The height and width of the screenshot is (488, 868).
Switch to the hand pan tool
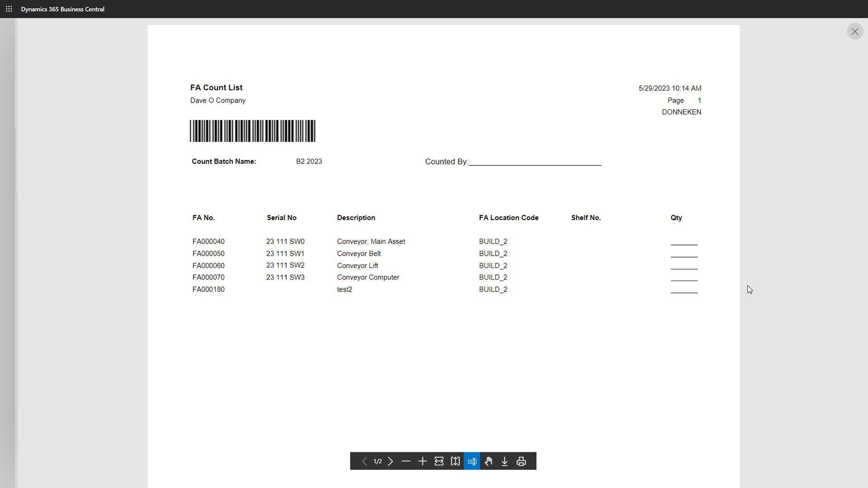(x=488, y=461)
